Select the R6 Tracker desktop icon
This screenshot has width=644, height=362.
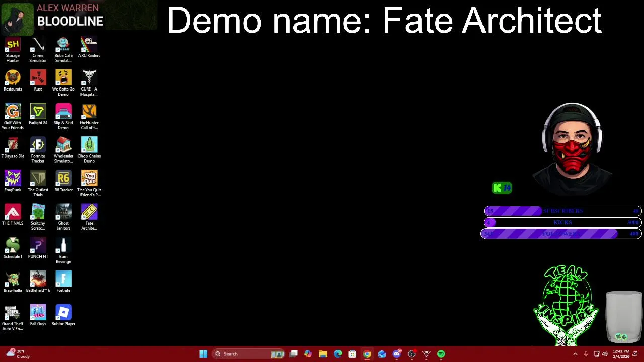63,182
